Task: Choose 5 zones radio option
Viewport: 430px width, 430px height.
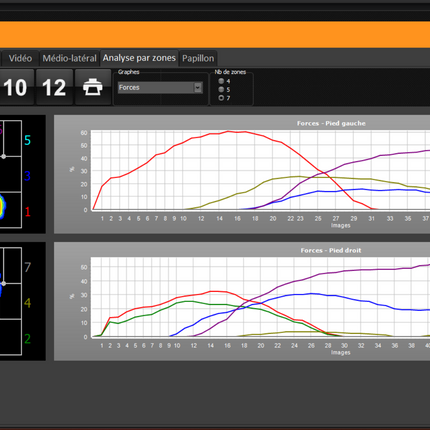Action: [x=221, y=89]
